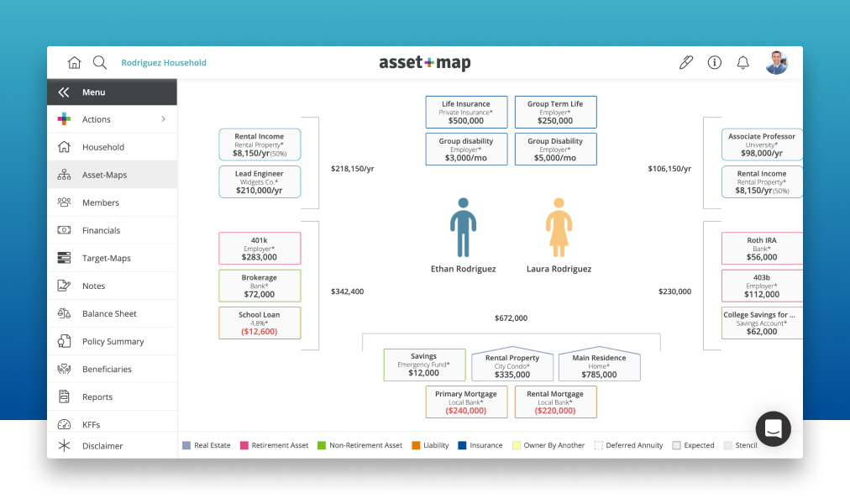The width and height of the screenshot is (850, 504).
Task: Select the 401k $283,000 card
Action: click(260, 248)
